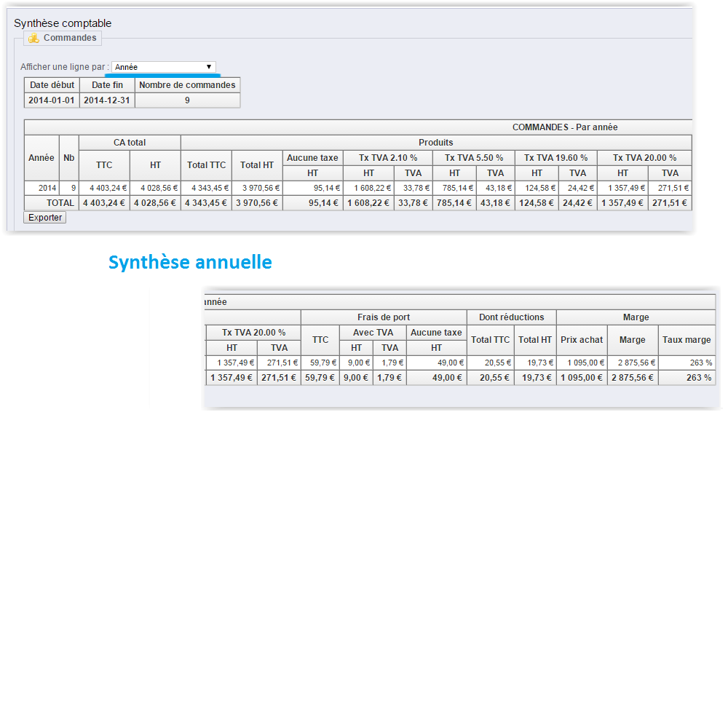Click the Avec TVA header cell

[x=373, y=333]
